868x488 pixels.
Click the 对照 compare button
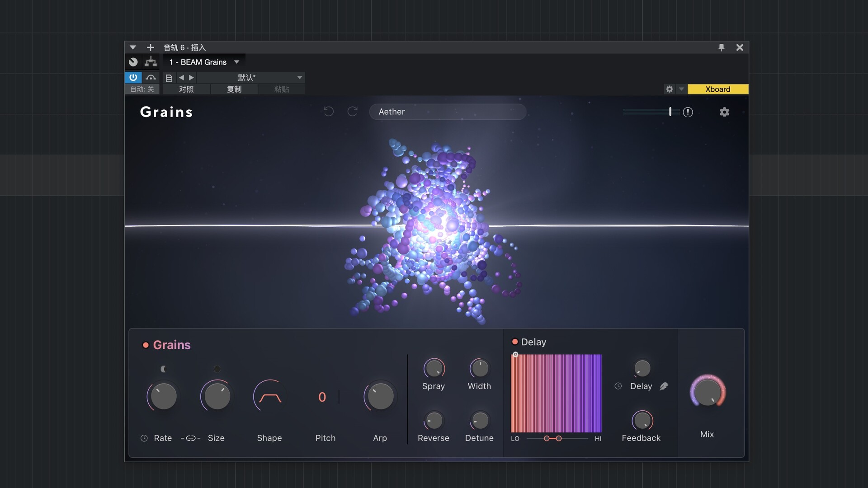pyautogui.click(x=186, y=89)
